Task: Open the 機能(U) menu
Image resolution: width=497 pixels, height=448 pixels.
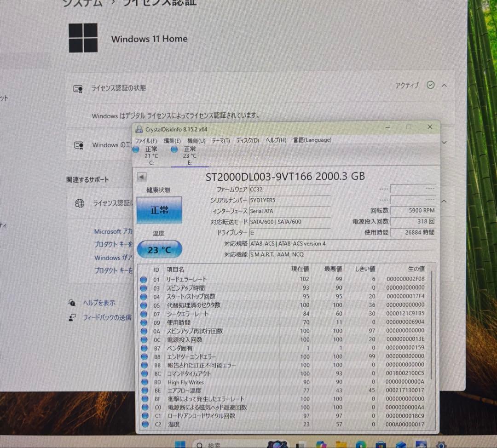Action: coord(196,141)
